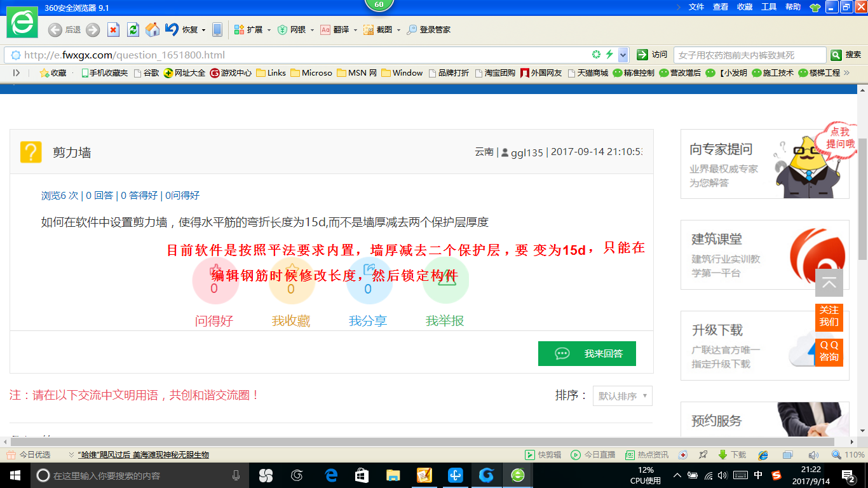Expand bookmarks bar overflow chevron
This screenshot has width=868, height=488.
(x=846, y=72)
